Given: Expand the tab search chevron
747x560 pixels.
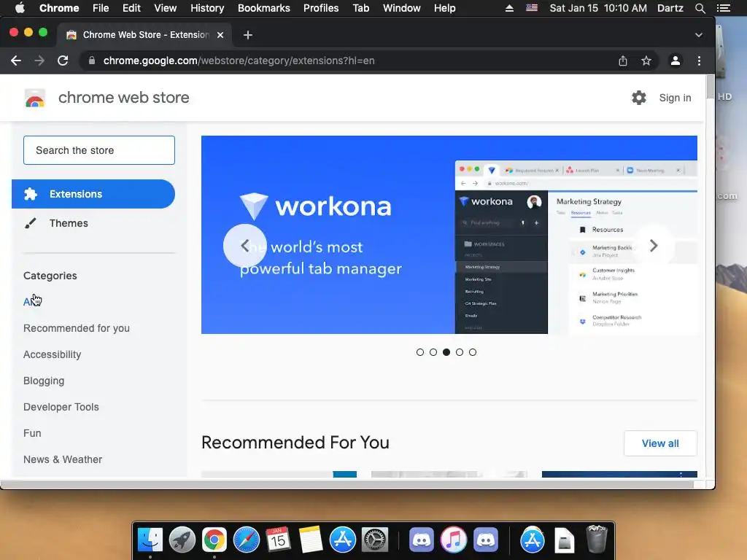Looking at the screenshot, I should click(x=698, y=35).
